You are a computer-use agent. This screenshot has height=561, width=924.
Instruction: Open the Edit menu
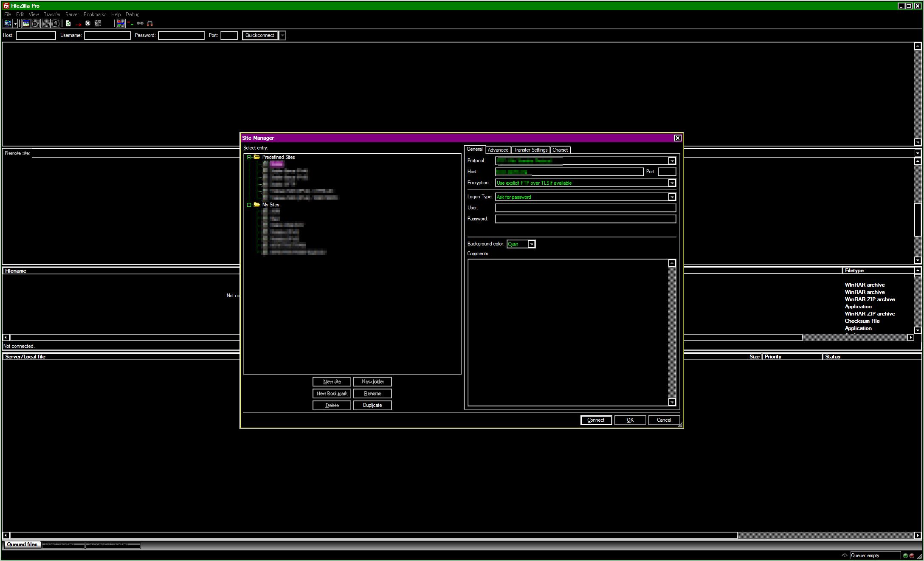(20, 14)
